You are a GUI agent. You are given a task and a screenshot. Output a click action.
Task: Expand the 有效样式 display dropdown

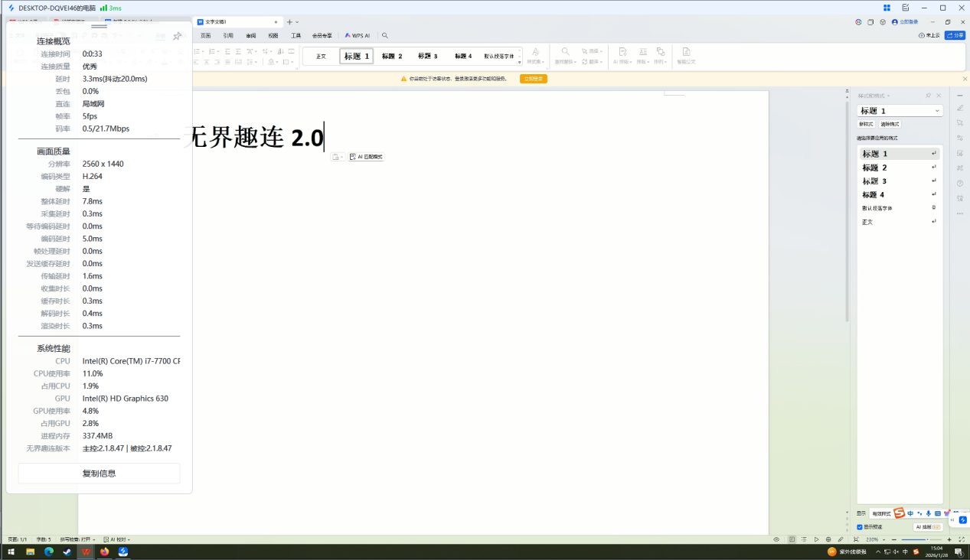(x=881, y=513)
